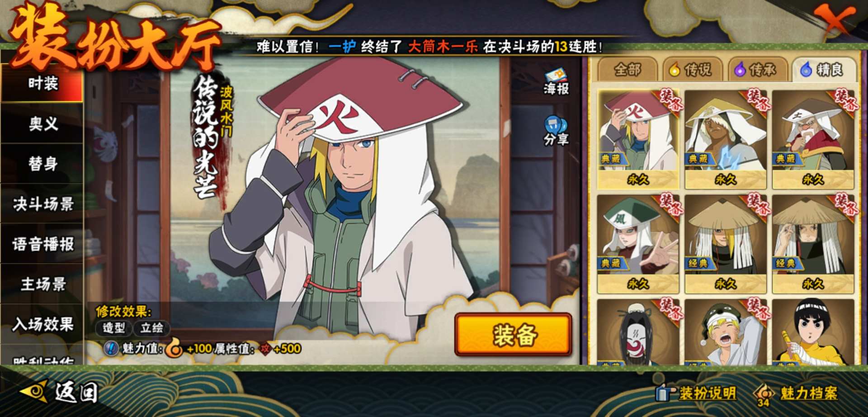Select the Hokage Minato costume thumbnail
This screenshot has height=417, width=868.
pos(638,139)
